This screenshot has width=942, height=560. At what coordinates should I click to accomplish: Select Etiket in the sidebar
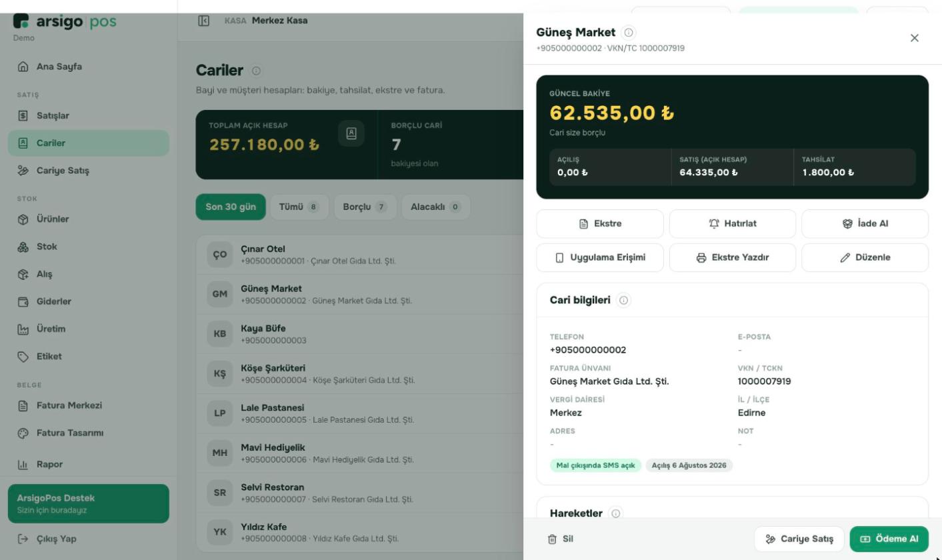click(x=89, y=356)
